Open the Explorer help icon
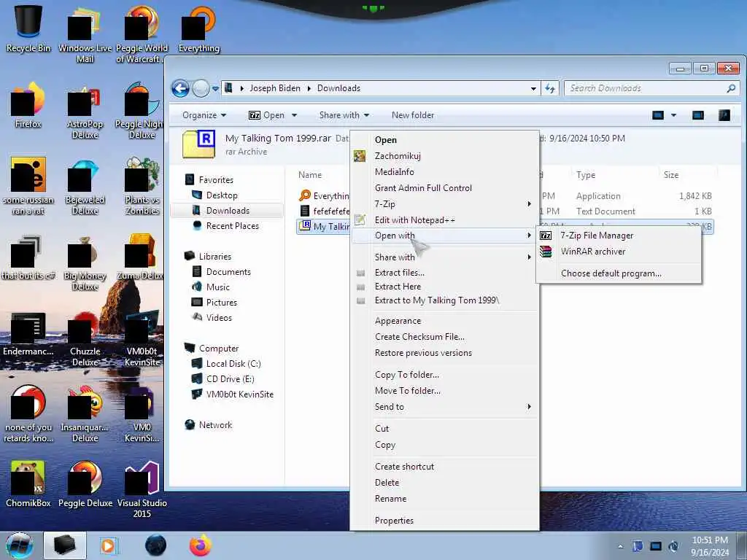 pos(724,115)
